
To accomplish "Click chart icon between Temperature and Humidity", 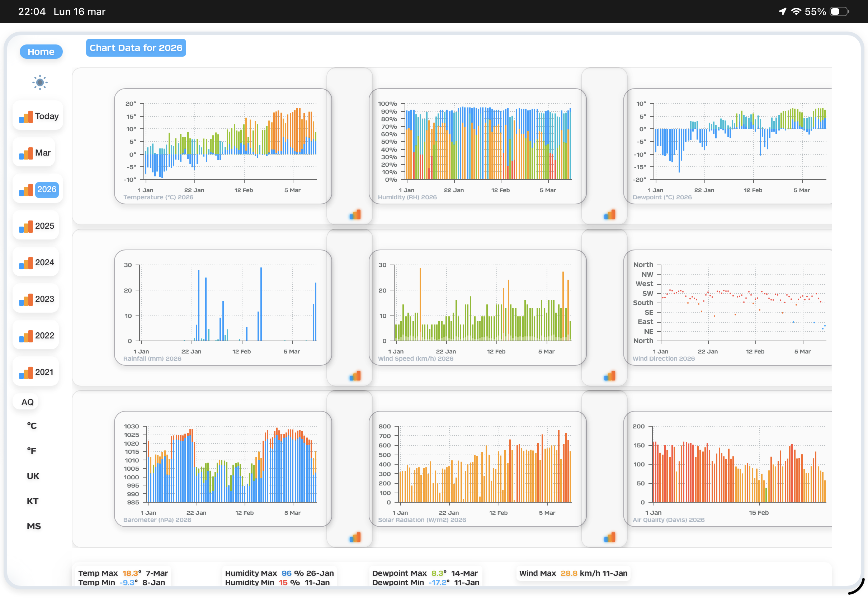I will [355, 215].
